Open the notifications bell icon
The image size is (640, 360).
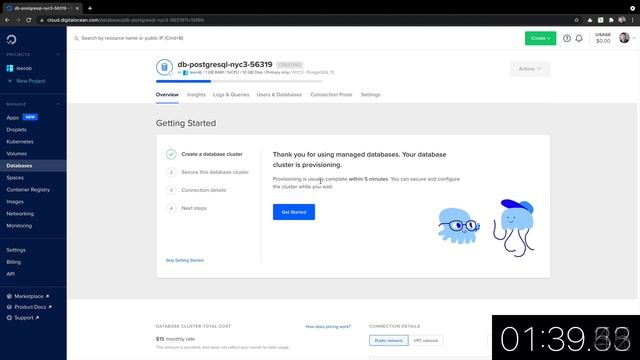click(x=579, y=38)
